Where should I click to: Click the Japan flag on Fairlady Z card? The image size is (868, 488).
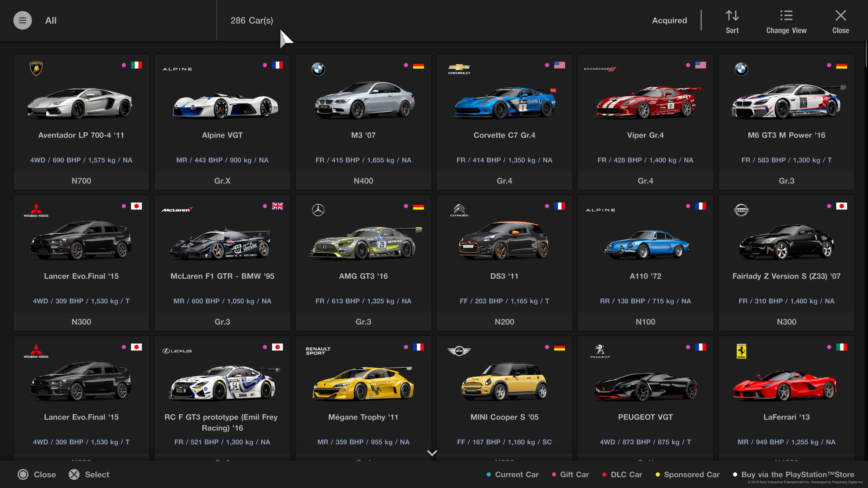point(841,206)
